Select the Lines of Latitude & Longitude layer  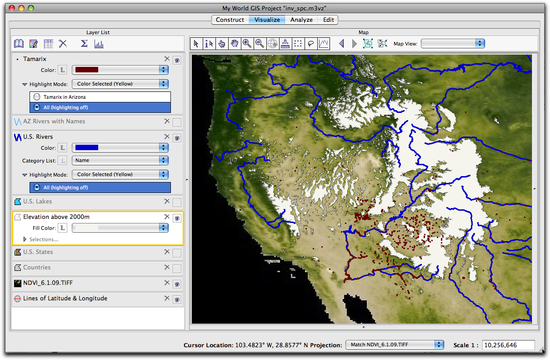pyautogui.click(x=98, y=299)
